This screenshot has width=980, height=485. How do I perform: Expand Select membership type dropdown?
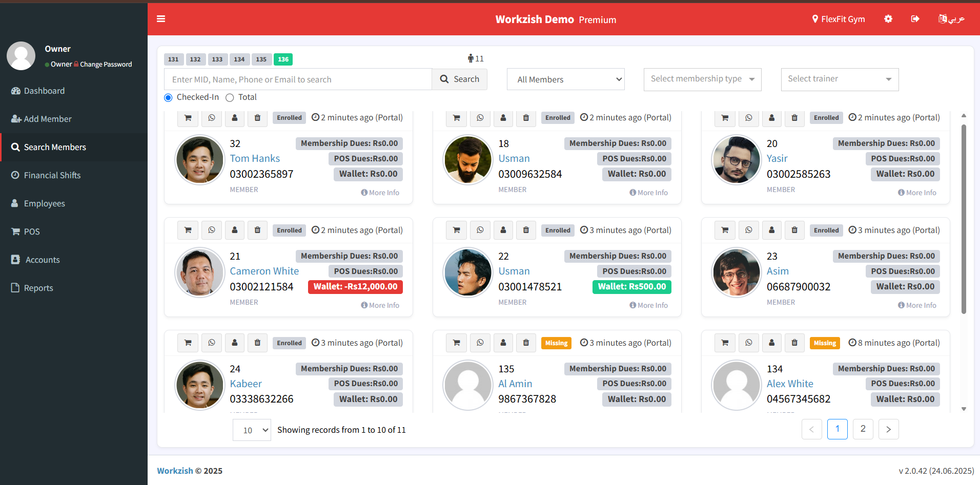pyautogui.click(x=703, y=79)
